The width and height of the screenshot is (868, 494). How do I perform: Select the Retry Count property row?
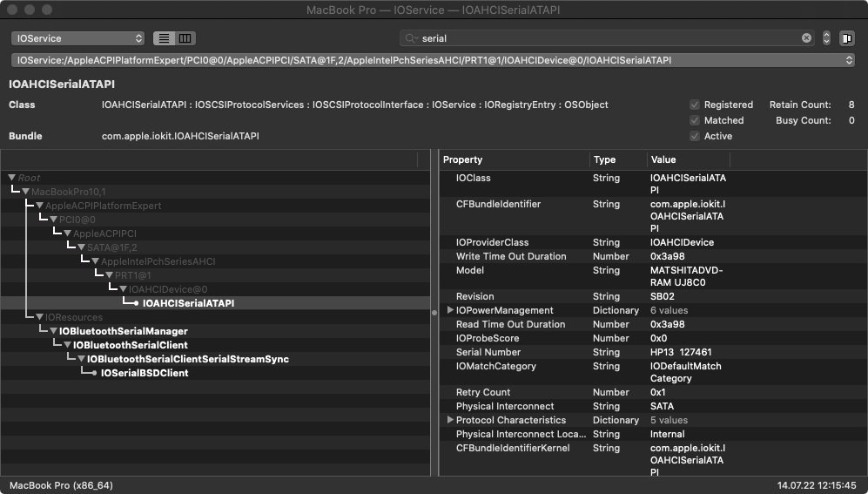coord(653,392)
